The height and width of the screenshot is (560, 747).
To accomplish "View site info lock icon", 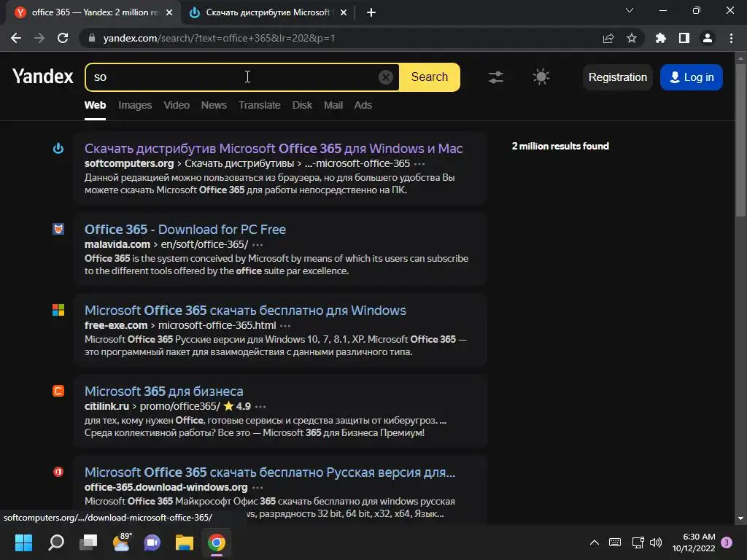I will coord(92,38).
